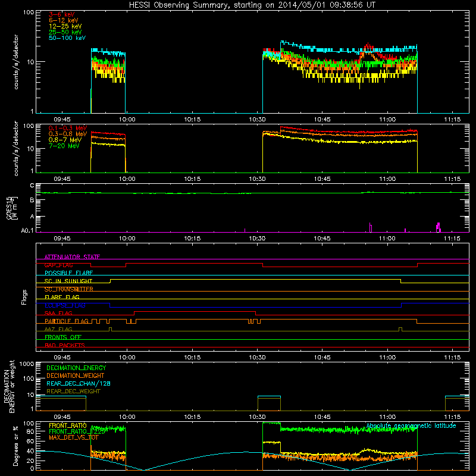Click the 0.8-7 MeV legend entry
Image resolution: width=476 pixels, height=476 pixels.
pos(65,140)
